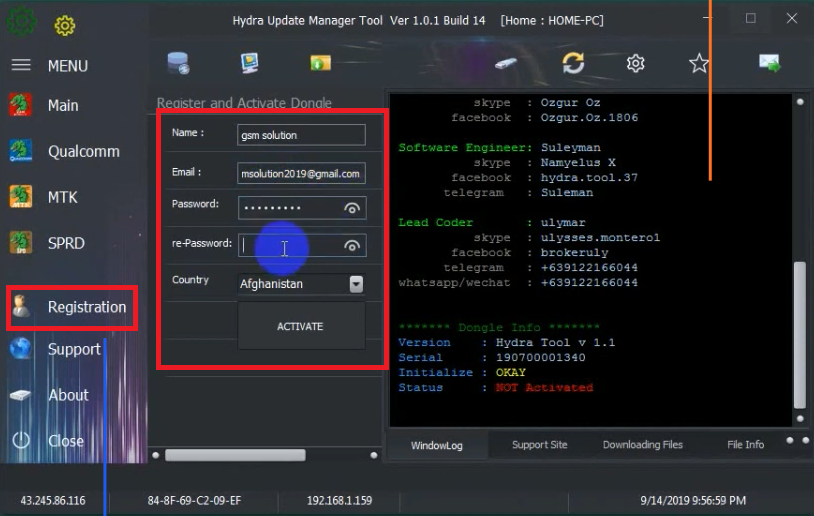Show re-Password with its eye icon
Image resolution: width=814 pixels, height=516 pixels.
(352, 246)
